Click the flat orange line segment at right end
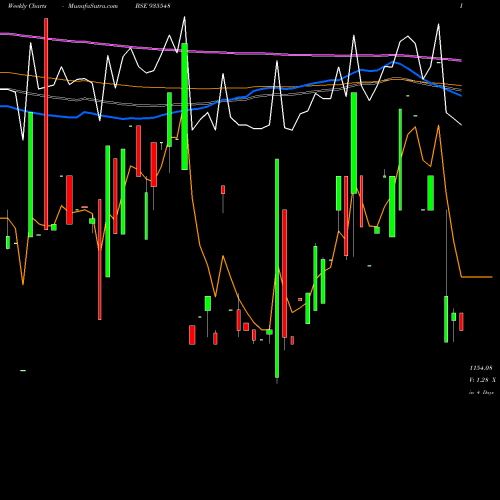The width and height of the screenshot is (500, 500). (477, 277)
